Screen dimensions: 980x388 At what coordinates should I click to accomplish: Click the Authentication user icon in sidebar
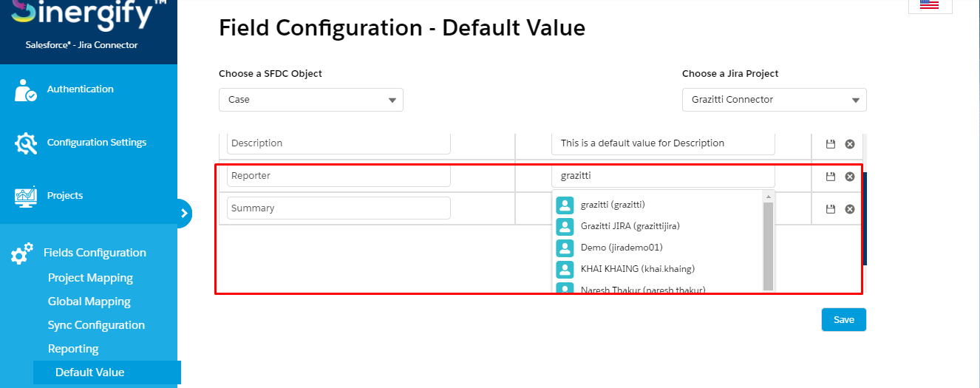pos(25,89)
